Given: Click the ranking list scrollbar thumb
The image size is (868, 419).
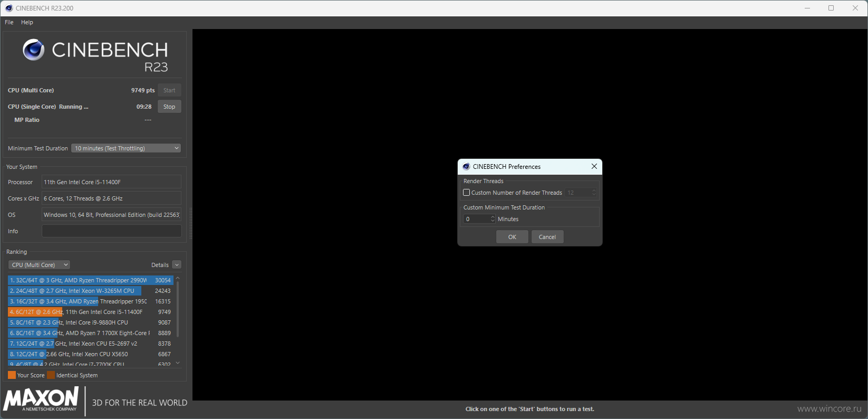Looking at the screenshot, I should [178, 309].
